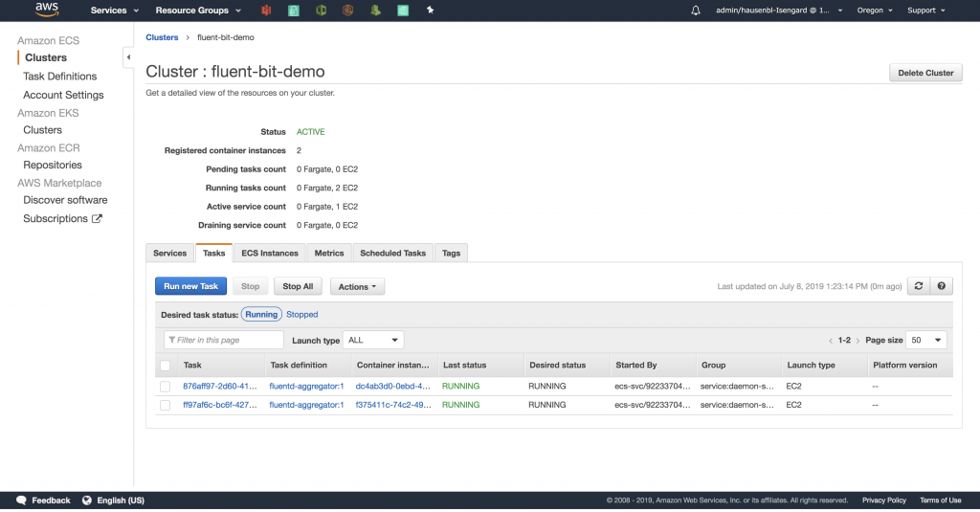
Task: Click the Delete Cluster button
Action: [925, 73]
